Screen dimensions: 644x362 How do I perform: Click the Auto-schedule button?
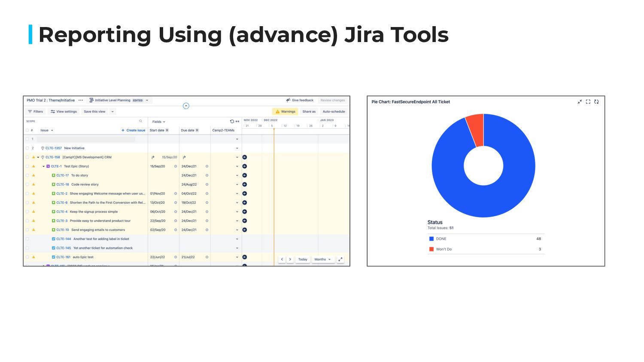pyautogui.click(x=334, y=112)
